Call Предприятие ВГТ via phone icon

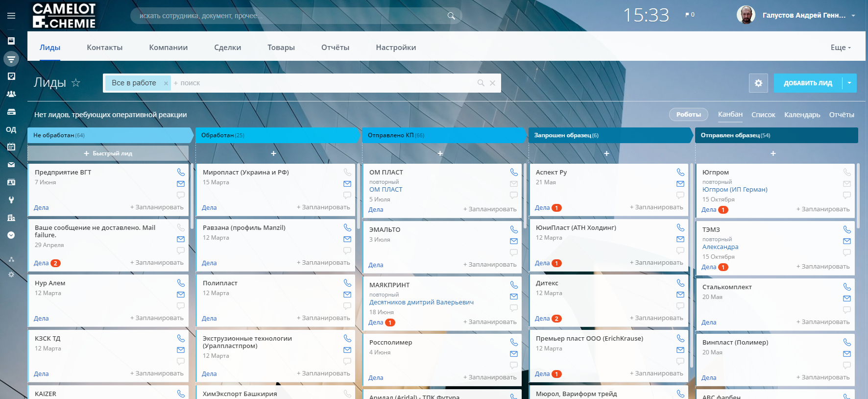click(x=181, y=172)
